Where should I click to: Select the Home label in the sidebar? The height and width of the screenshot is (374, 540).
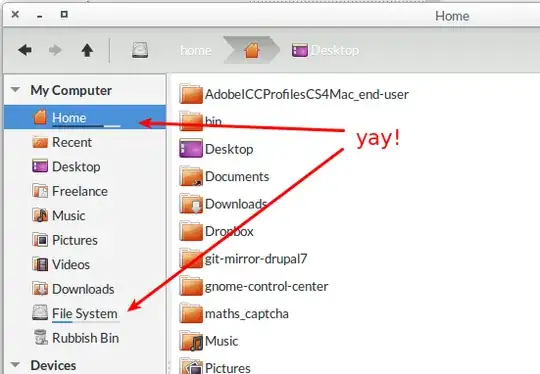coord(69,118)
